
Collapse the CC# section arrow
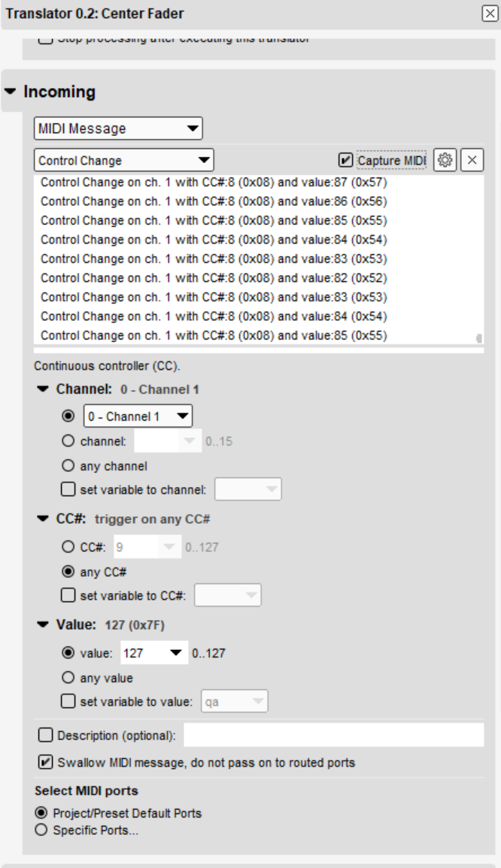[43, 519]
